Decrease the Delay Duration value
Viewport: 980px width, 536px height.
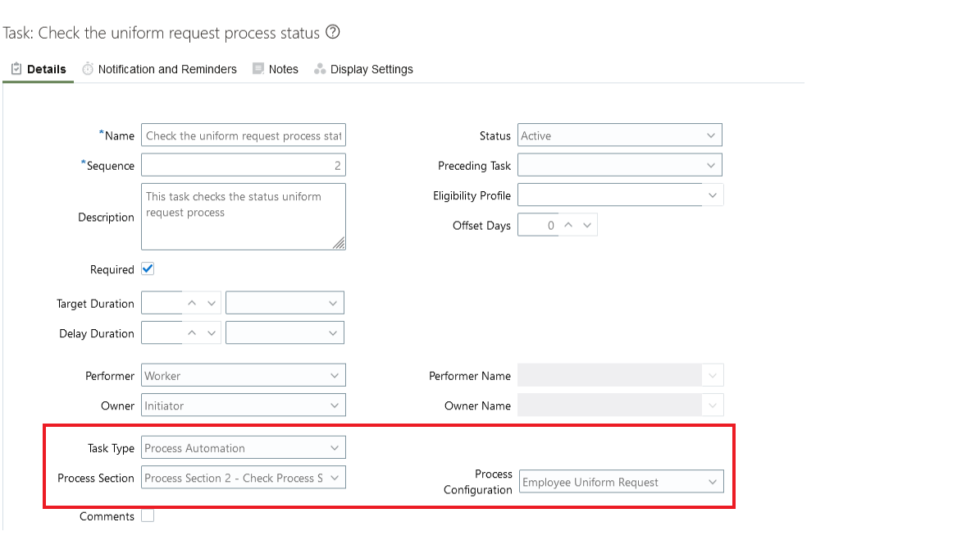212,333
